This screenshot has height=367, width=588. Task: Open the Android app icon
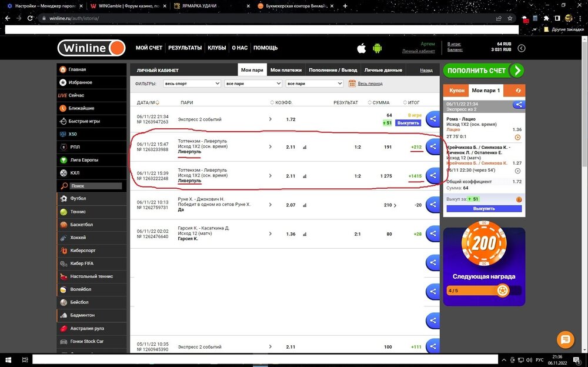point(377,48)
